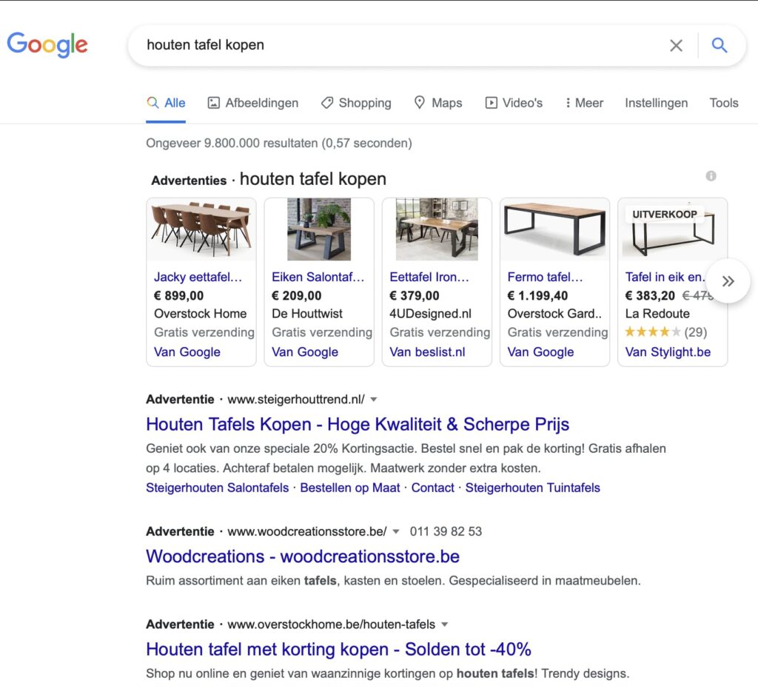Click the 4UDesigned.nl seller name
758x700 pixels.
point(430,314)
